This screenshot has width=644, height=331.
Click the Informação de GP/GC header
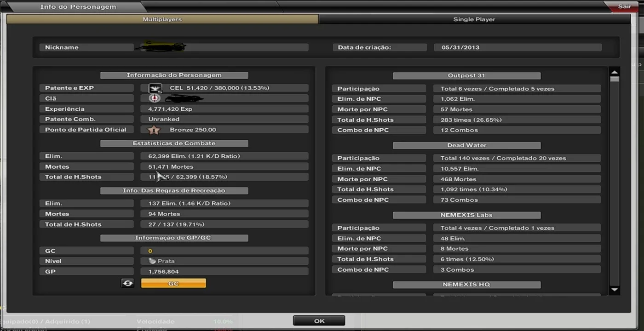tap(174, 238)
